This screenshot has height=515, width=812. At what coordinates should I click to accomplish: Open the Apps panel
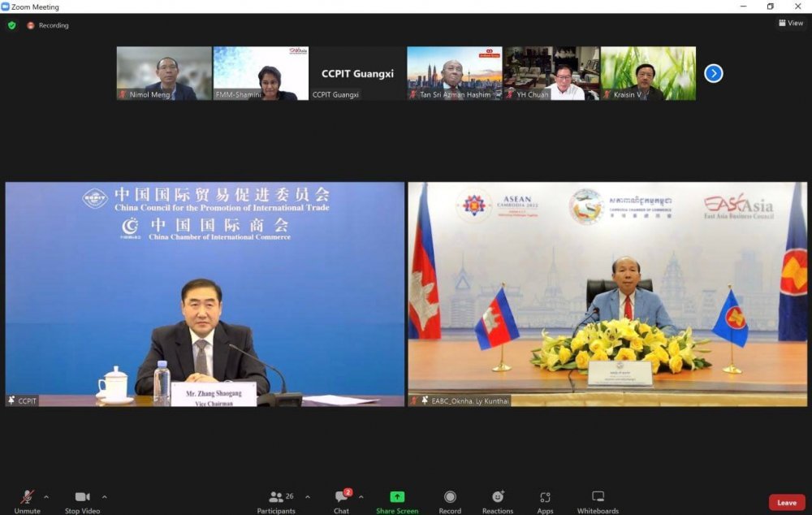[x=545, y=497]
